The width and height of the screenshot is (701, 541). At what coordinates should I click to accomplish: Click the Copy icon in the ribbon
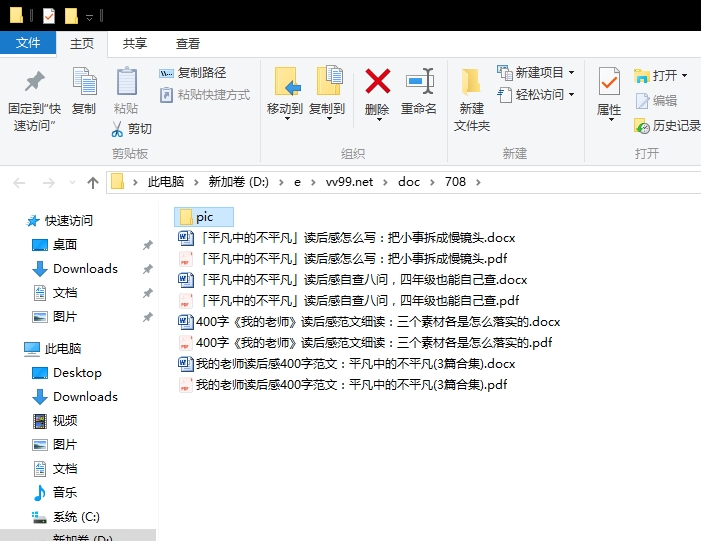[84, 81]
